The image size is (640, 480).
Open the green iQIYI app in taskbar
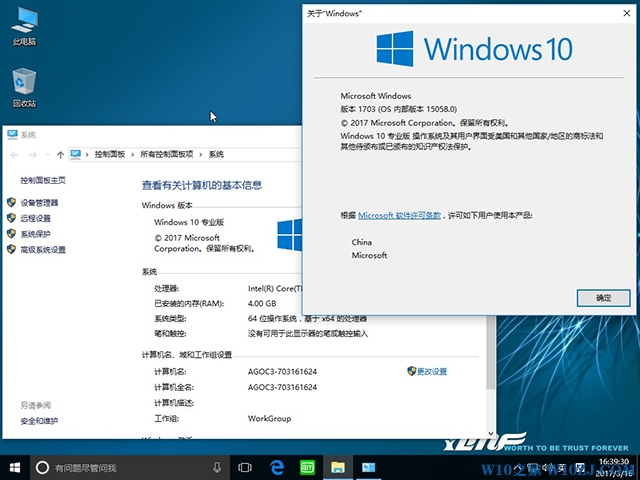(307, 468)
